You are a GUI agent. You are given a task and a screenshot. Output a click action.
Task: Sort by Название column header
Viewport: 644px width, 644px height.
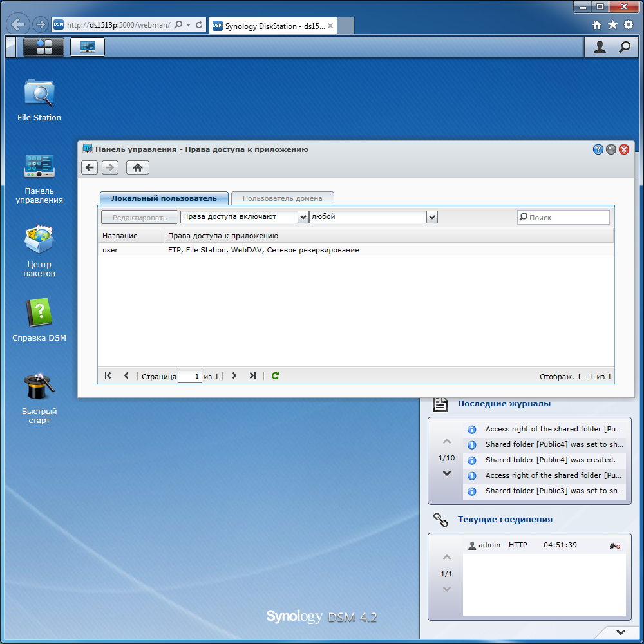(x=131, y=236)
